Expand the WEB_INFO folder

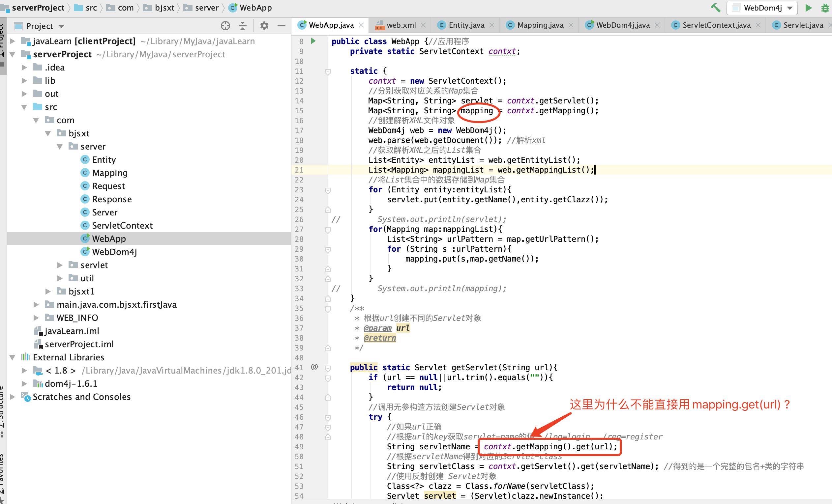36,318
